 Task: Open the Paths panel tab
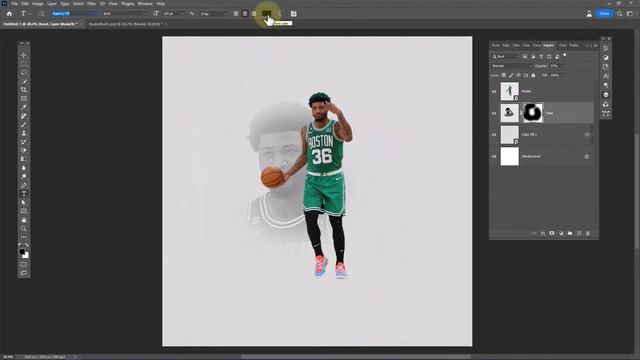point(574,45)
